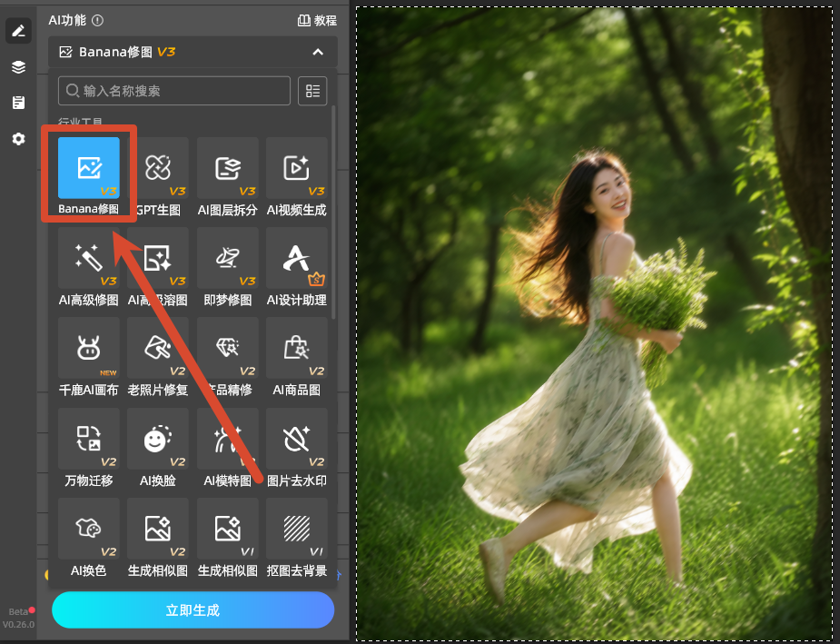
Task: Open the V1 生成相似图 tool
Action: [x=228, y=529]
